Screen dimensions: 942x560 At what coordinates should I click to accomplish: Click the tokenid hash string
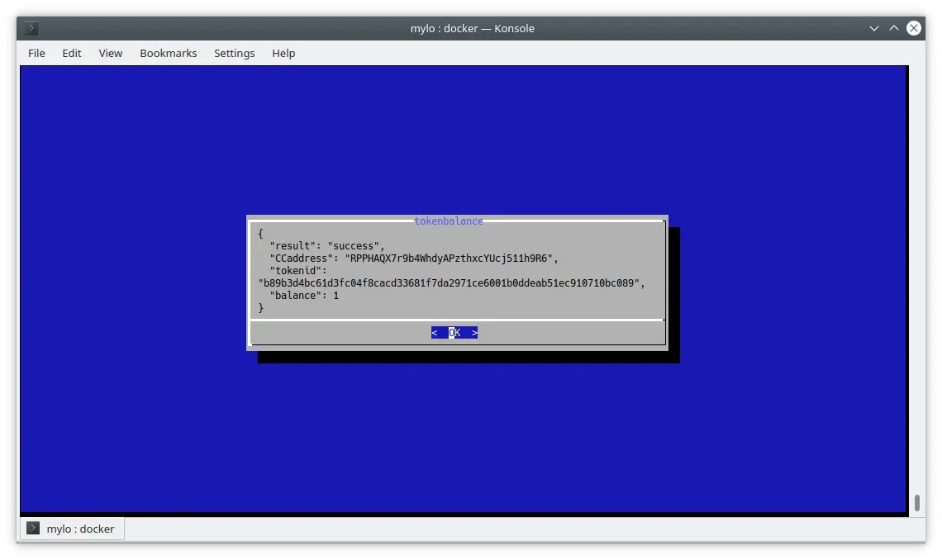(450, 283)
